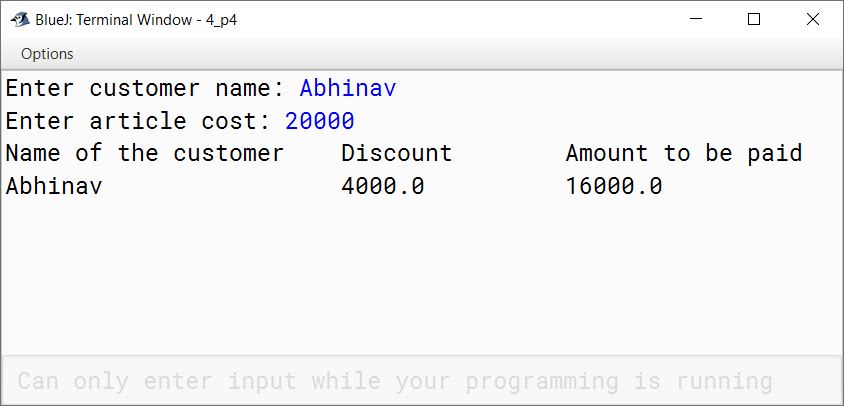This screenshot has width=844, height=406.
Task: Click the window title text BlueJ Terminal Window
Action: (x=114, y=20)
